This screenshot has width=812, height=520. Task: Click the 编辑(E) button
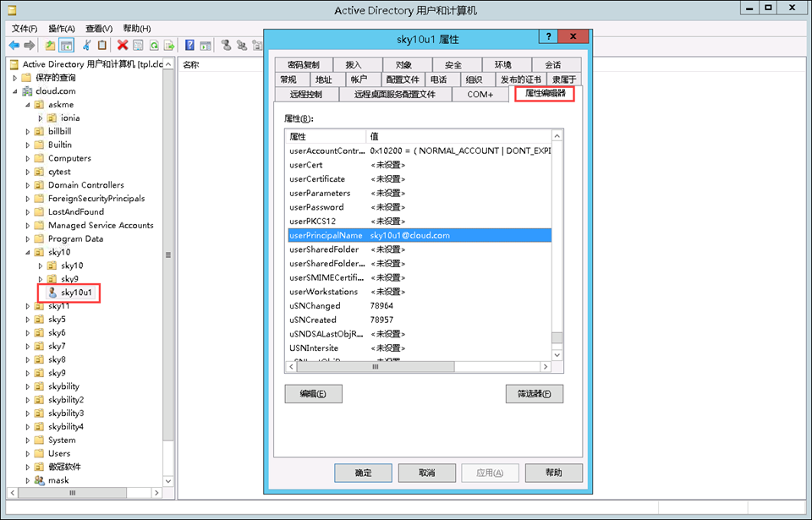coord(313,393)
